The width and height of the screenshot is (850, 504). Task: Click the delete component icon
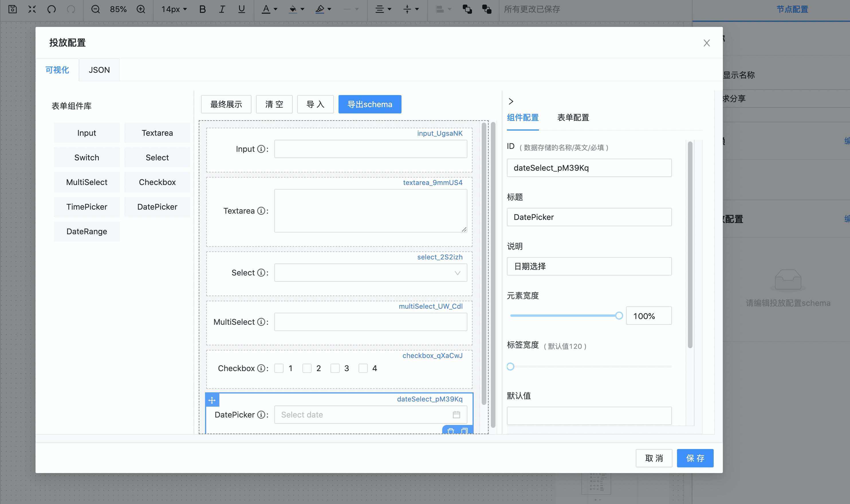point(450,432)
